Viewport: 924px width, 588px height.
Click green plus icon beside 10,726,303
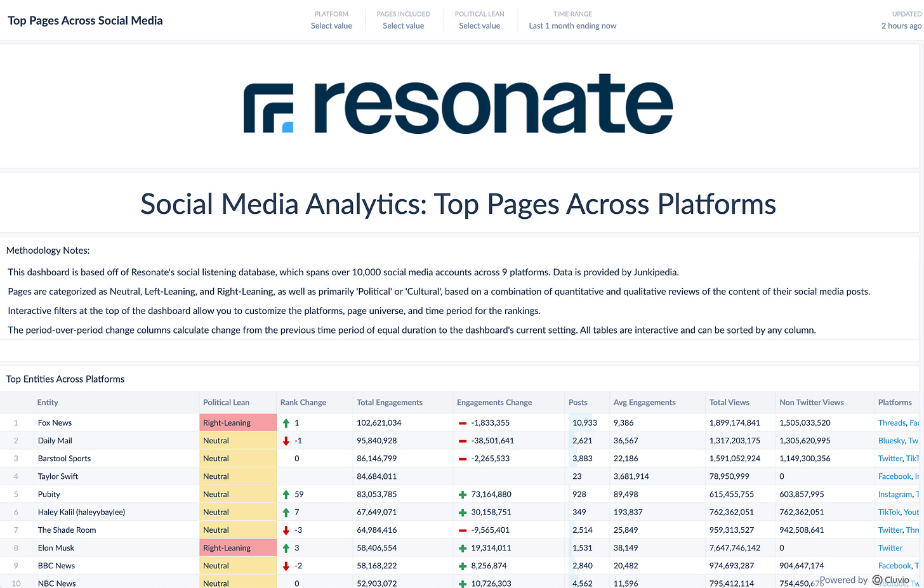click(463, 584)
